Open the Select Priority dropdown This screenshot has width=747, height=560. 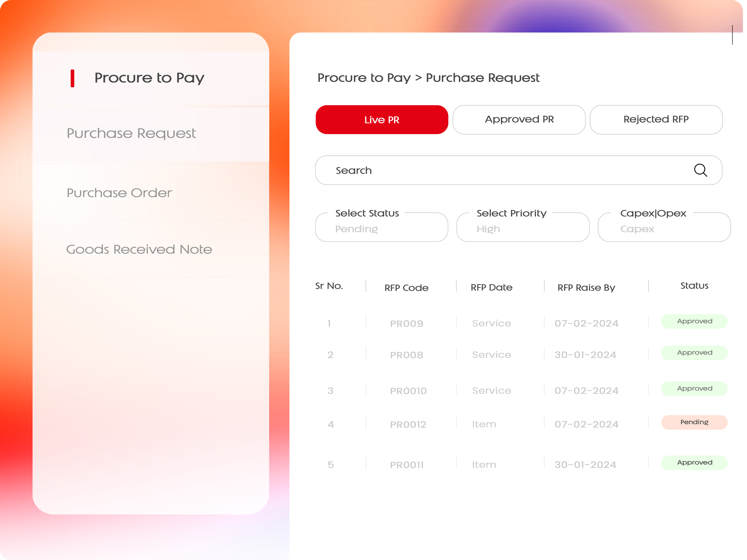[523, 227]
